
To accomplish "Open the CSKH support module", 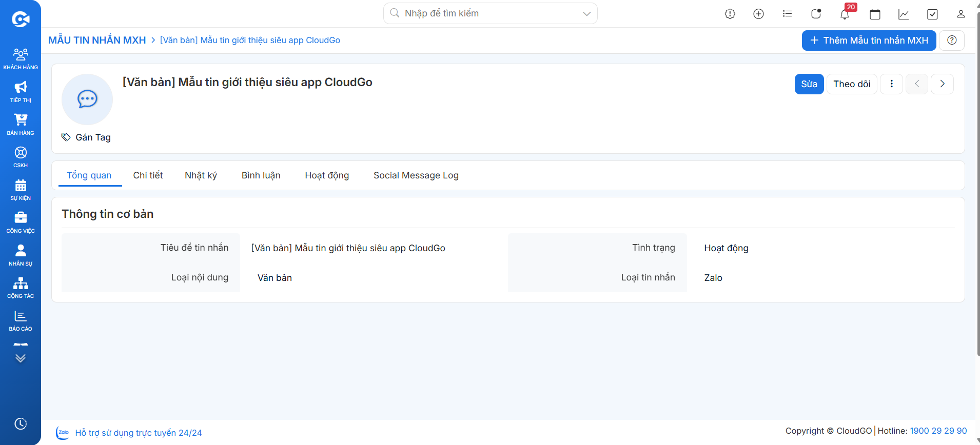I will [21, 157].
